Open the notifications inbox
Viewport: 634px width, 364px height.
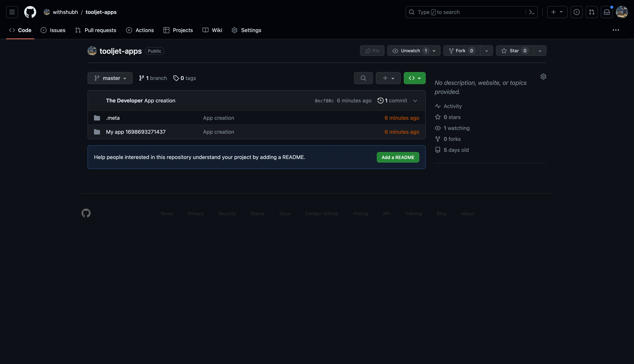click(607, 12)
